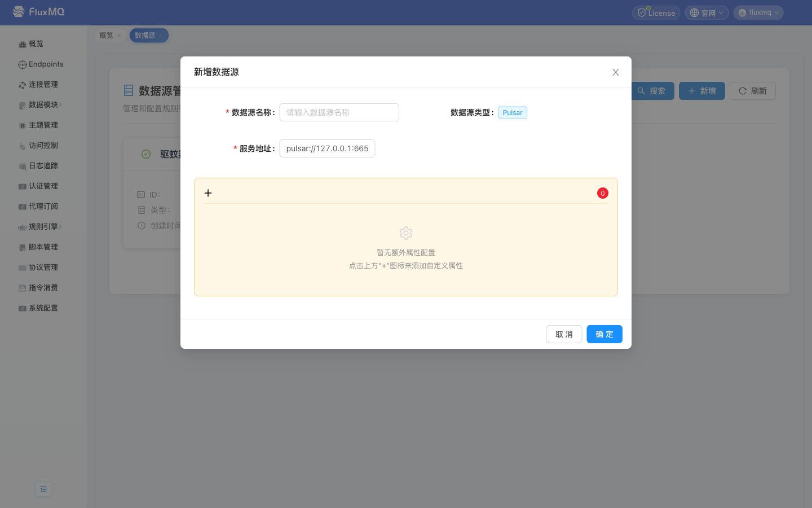Click the 数据源名称 input field
The image size is (812, 508).
click(x=339, y=112)
